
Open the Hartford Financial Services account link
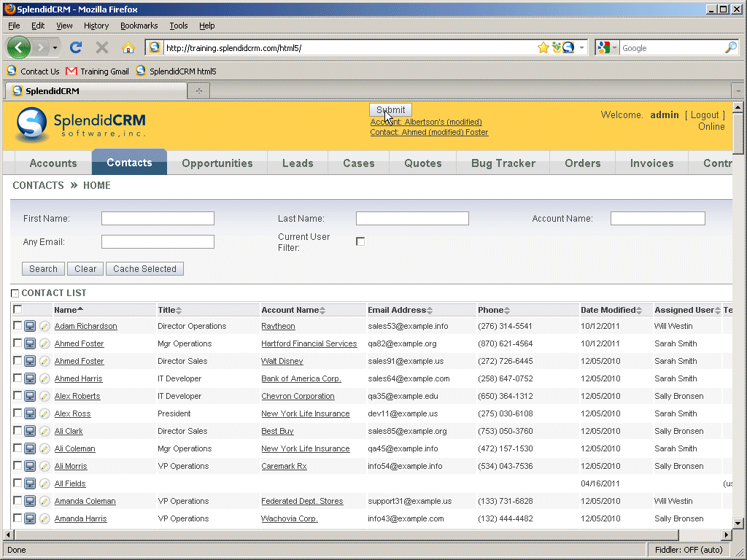[309, 343]
